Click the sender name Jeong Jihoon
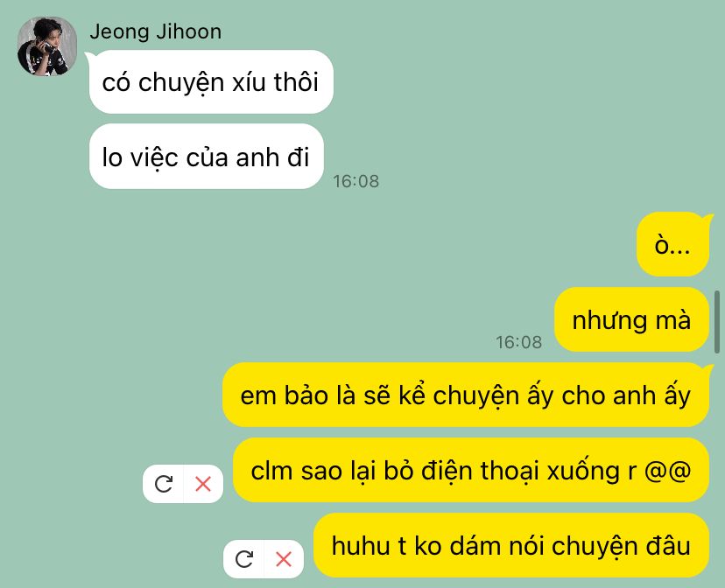The image size is (725, 588). tap(156, 31)
